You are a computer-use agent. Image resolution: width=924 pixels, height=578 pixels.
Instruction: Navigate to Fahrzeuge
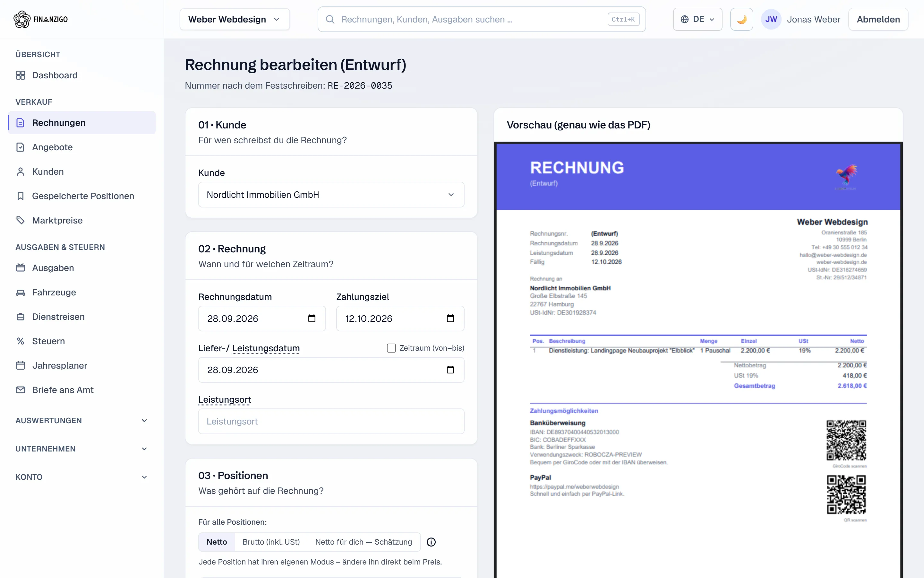click(82, 293)
